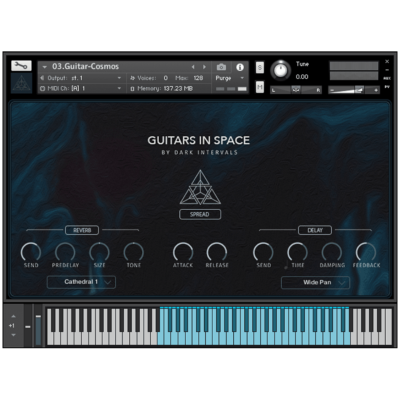Adjust the Tune knob
400x400 pixels.
point(280,70)
